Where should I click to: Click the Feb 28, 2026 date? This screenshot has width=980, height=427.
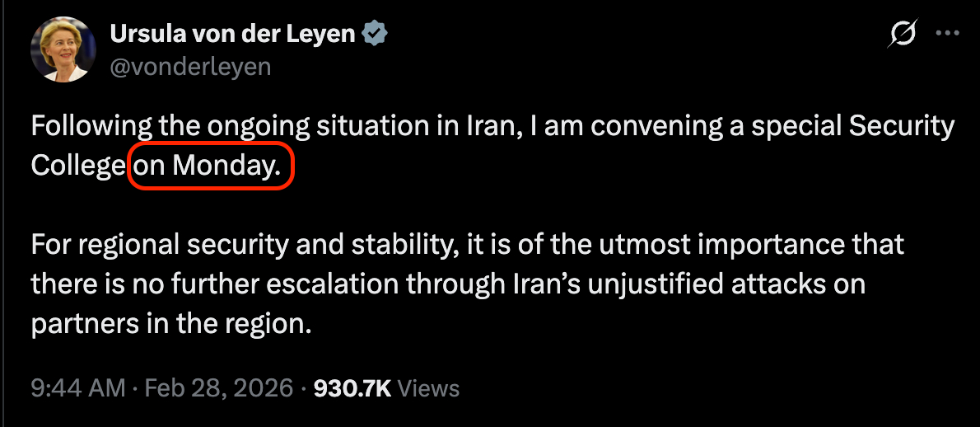219,387
